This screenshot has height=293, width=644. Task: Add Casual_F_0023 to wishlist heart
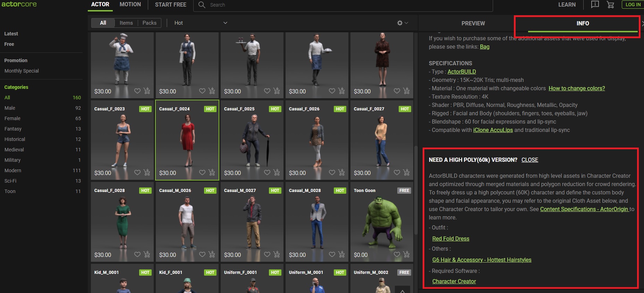[x=137, y=173]
